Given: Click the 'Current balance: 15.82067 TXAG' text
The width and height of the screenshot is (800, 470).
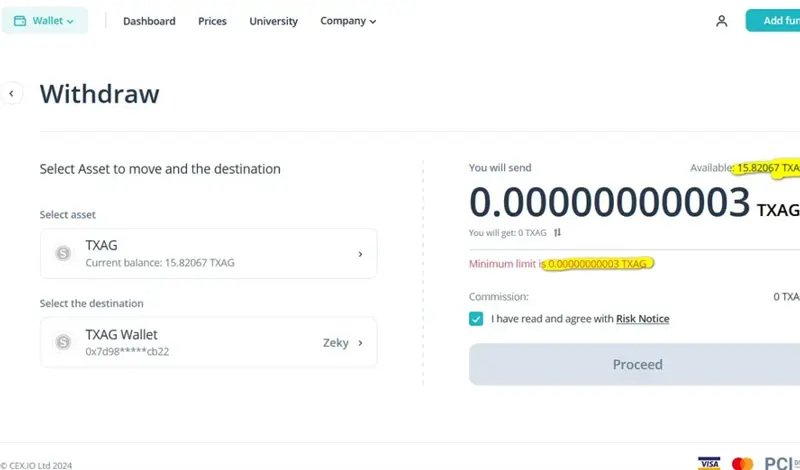Looking at the screenshot, I should [x=160, y=263].
